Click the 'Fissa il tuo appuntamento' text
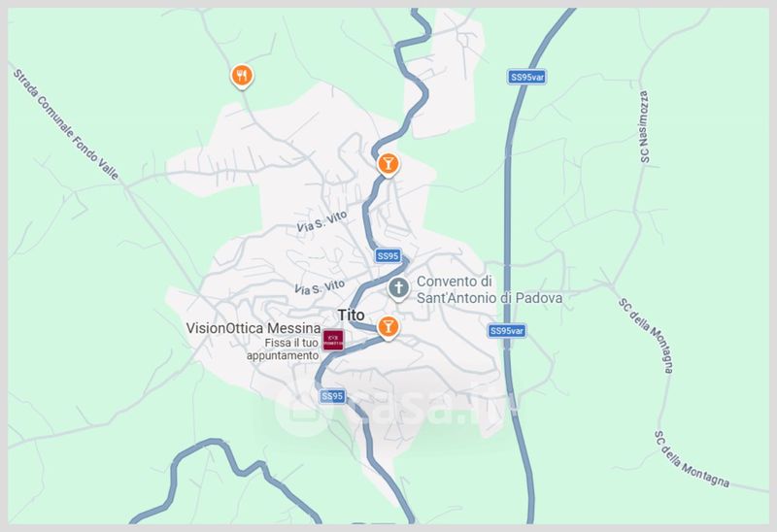The height and width of the screenshot is (532, 777). [283, 349]
